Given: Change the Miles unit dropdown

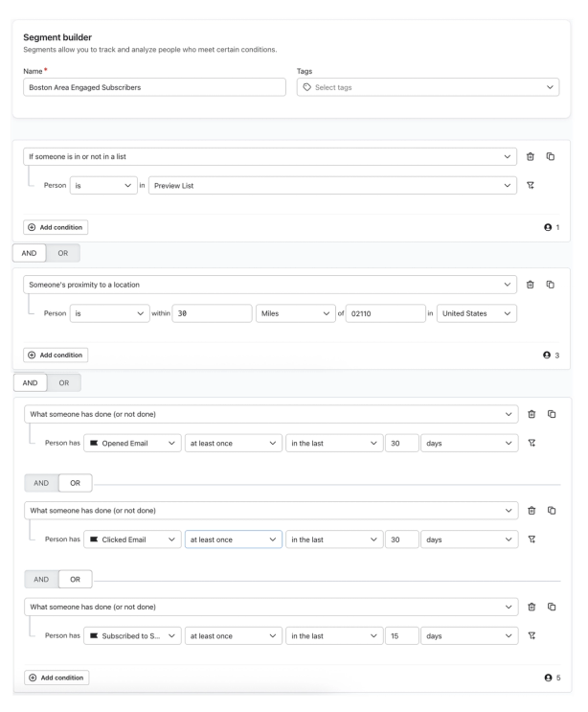Looking at the screenshot, I should click(x=295, y=313).
